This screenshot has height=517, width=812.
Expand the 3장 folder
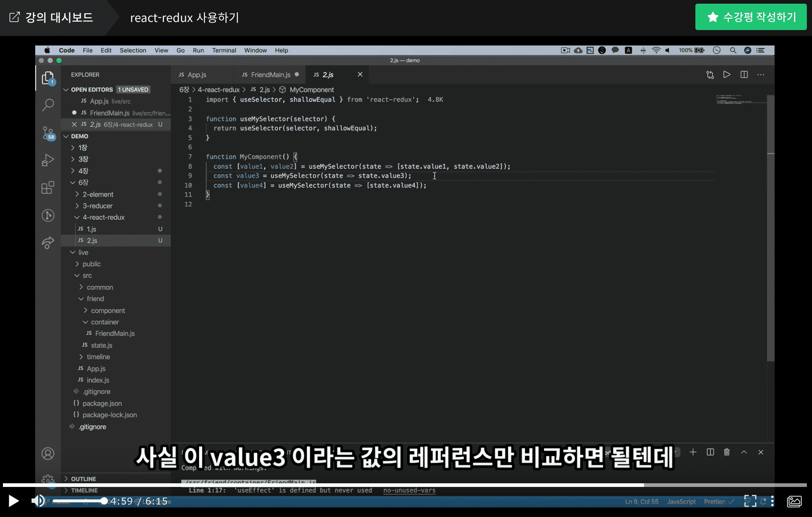(x=83, y=159)
